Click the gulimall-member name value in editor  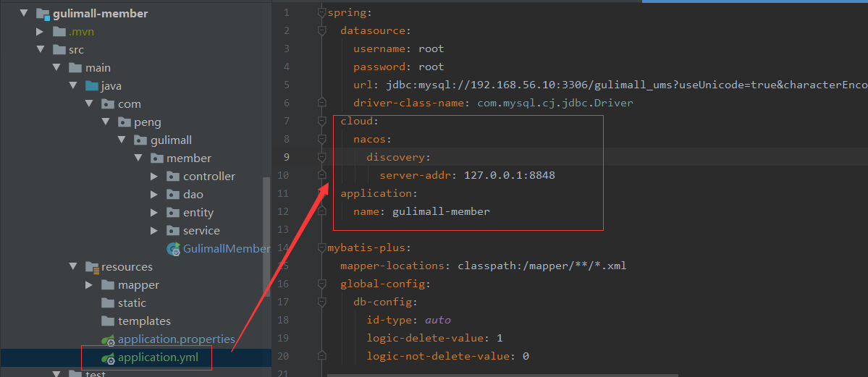pyautogui.click(x=441, y=211)
